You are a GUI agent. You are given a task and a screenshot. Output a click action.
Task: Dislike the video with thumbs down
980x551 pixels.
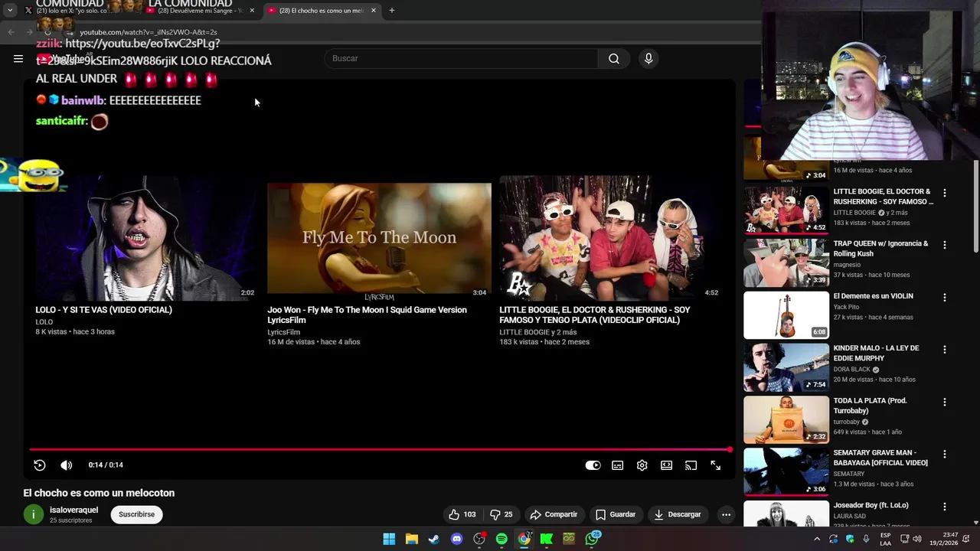[x=501, y=514]
